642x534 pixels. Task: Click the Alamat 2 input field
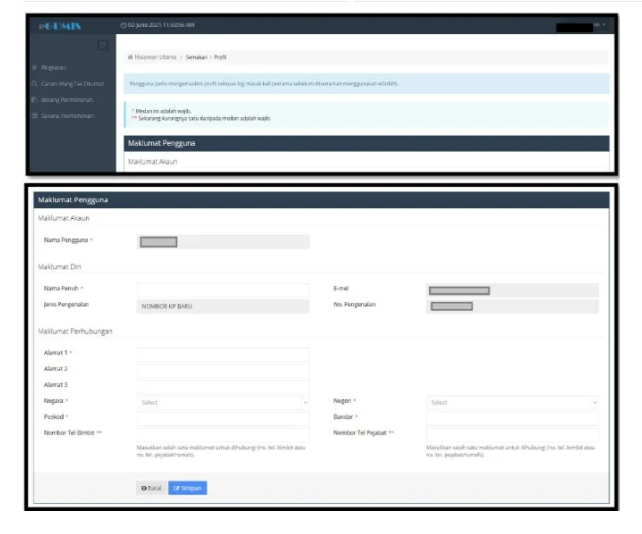[223, 370]
